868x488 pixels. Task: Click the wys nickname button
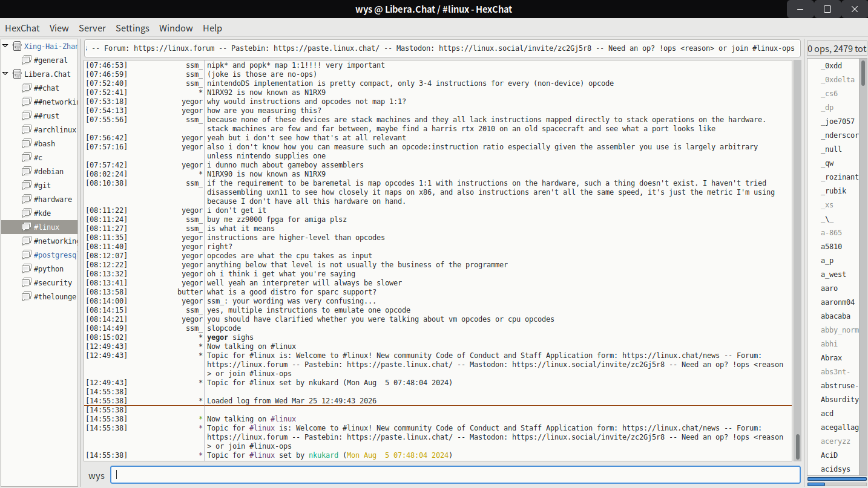pos(96,475)
